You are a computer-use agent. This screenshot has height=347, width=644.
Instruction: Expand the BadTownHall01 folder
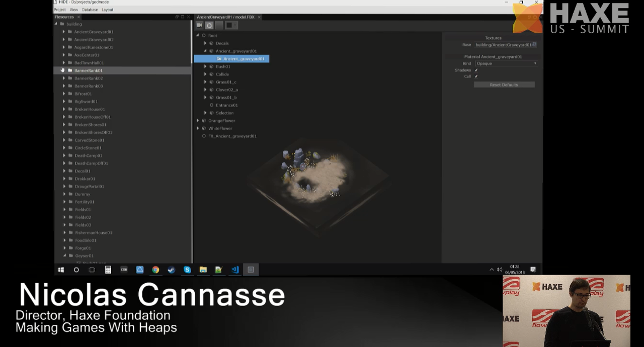(64, 63)
